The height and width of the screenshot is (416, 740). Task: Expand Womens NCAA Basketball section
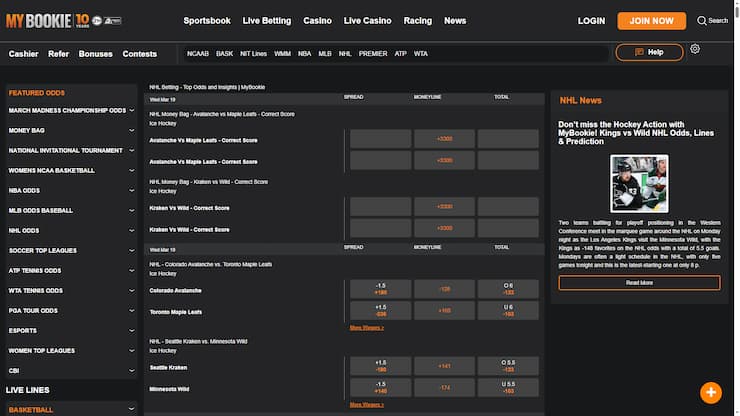tap(71, 170)
